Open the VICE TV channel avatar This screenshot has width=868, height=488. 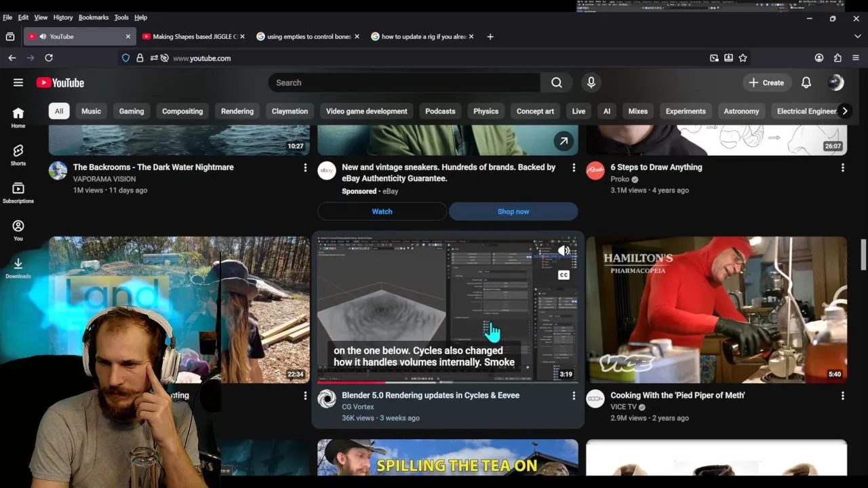click(595, 399)
